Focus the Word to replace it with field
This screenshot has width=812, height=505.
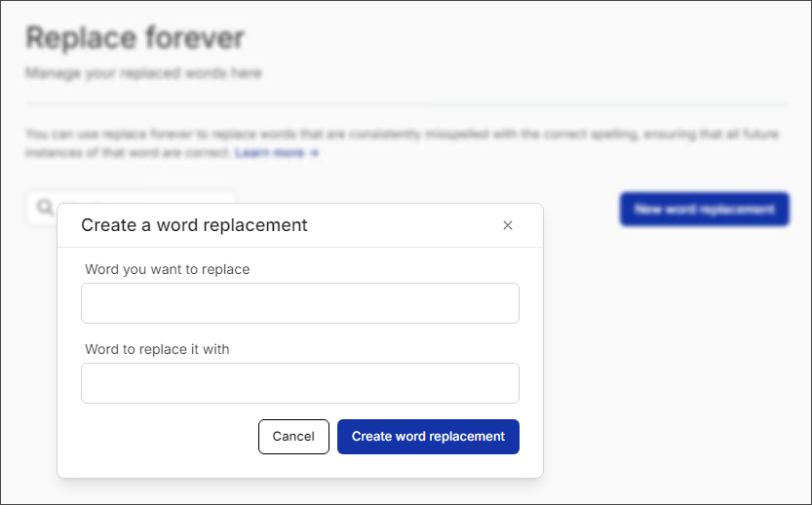pyautogui.click(x=300, y=383)
